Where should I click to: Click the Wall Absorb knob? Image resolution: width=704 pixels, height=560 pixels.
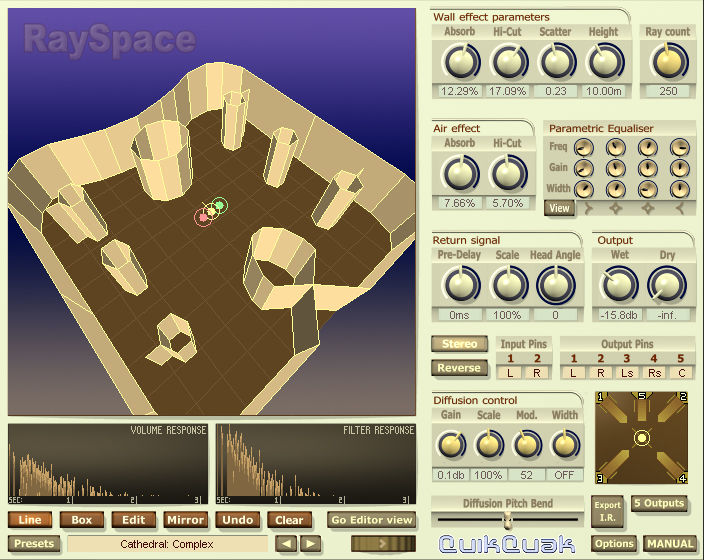pos(459,62)
